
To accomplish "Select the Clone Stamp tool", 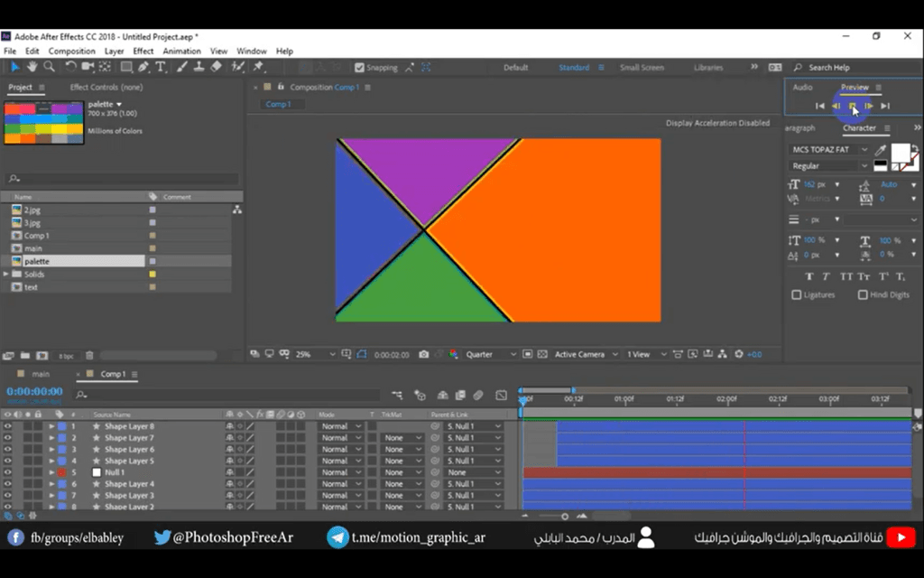I will (x=199, y=67).
